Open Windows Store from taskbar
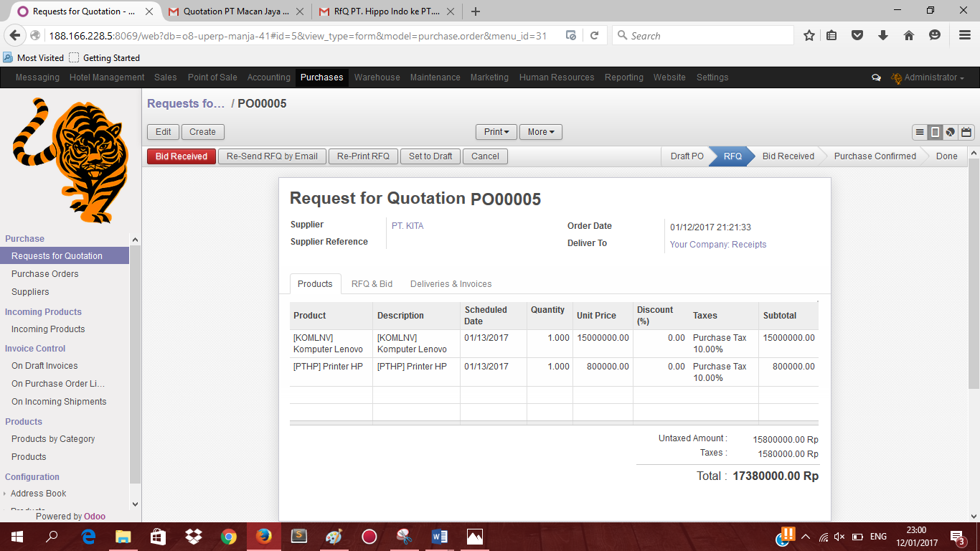 [x=159, y=537]
